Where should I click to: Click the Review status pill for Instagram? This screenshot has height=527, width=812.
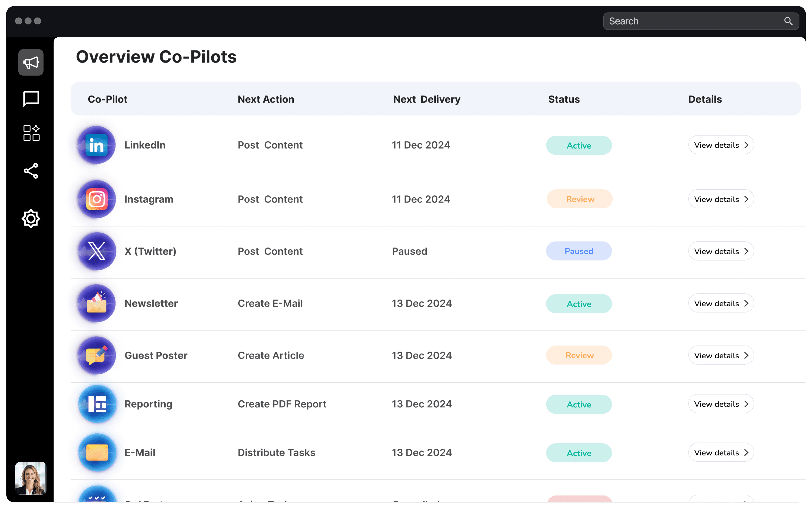click(x=579, y=199)
